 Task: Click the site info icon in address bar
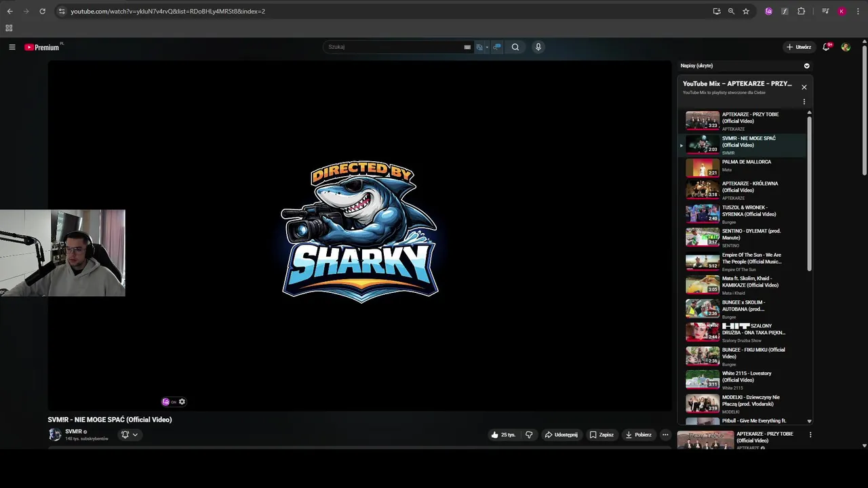pos(62,11)
